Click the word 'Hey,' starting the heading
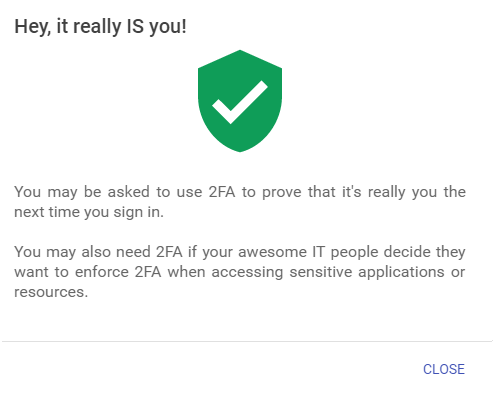The width and height of the screenshot is (494, 411). click(33, 27)
